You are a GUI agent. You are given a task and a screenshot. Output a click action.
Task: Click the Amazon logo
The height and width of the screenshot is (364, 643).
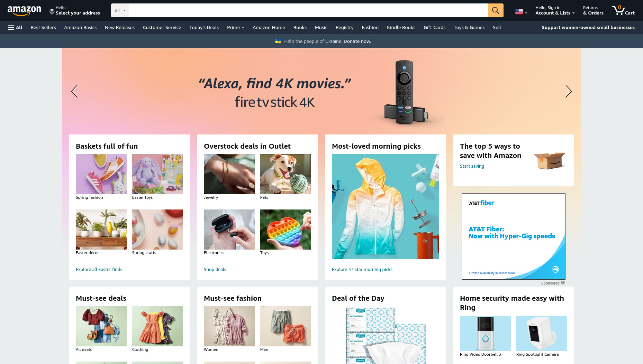(x=24, y=11)
